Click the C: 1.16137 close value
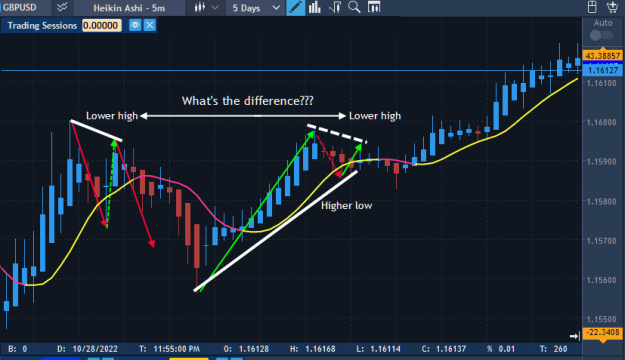This screenshot has width=625, height=360. (x=444, y=349)
